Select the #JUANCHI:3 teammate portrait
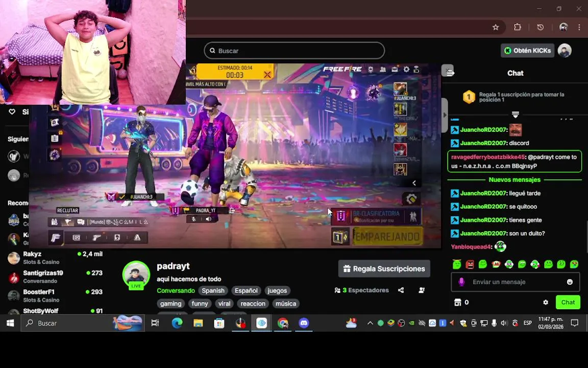The height and width of the screenshot is (368, 588). click(x=400, y=89)
